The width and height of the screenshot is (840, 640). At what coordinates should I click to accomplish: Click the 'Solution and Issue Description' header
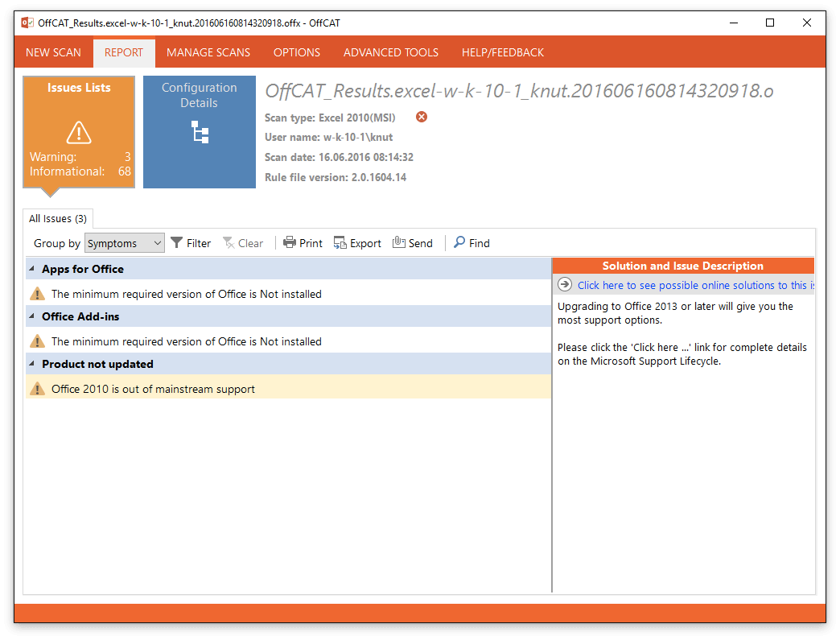coord(683,266)
